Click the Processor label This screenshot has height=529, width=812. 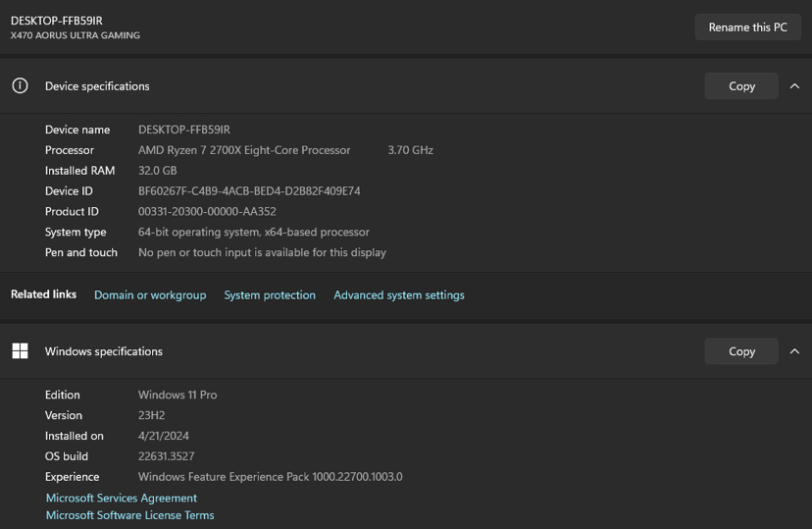[x=70, y=150]
